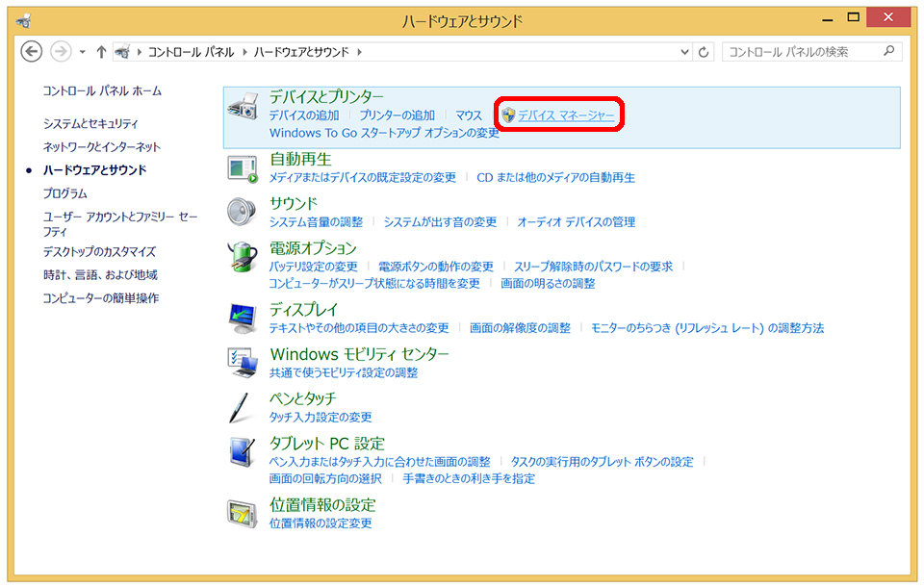Click the Sound (サウンド) speaker icon
Viewport: 924px width, 587px height.
tap(243, 212)
